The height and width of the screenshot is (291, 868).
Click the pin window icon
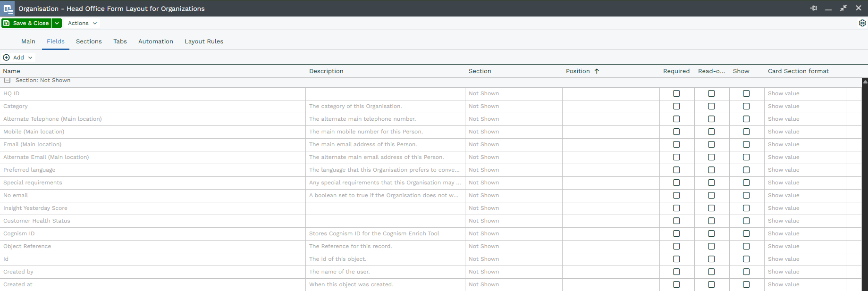tap(814, 8)
